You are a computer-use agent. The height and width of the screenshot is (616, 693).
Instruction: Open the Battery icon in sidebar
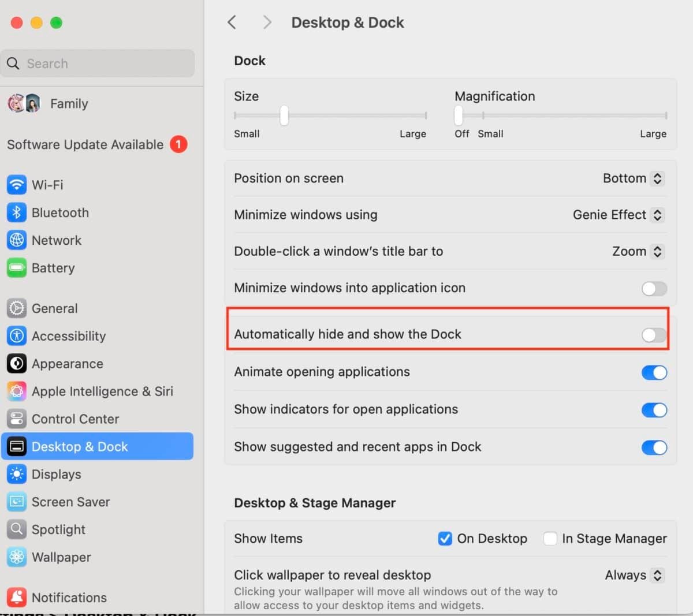(x=17, y=268)
